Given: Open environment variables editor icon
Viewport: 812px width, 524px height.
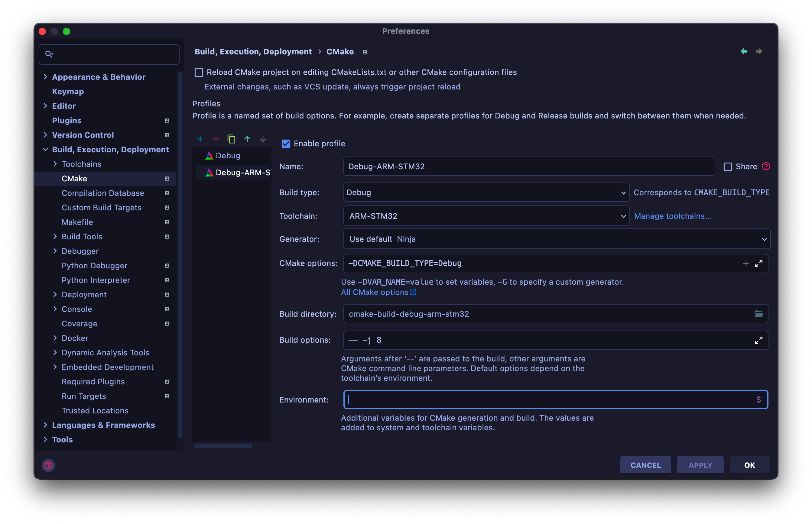Looking at the screenshot, I should [758, 399].
